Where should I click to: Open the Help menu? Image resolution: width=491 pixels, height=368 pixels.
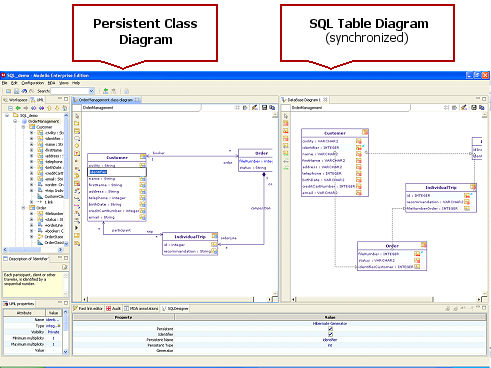(76, 83)
